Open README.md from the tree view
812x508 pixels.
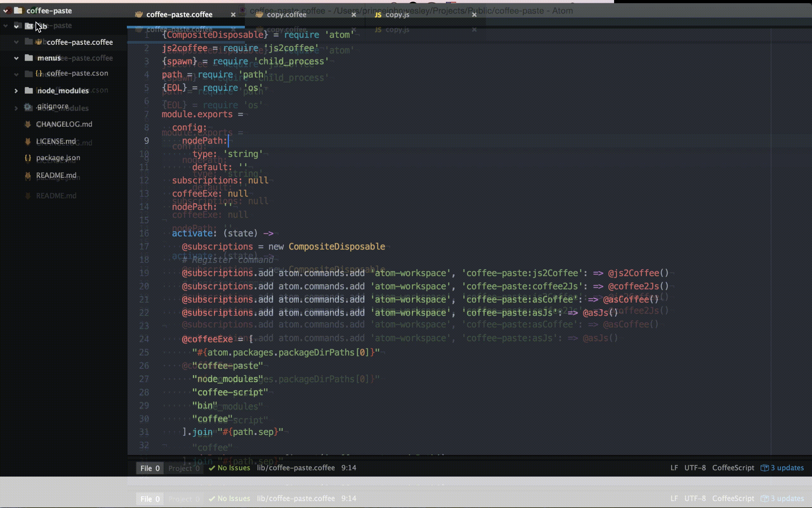[56, 175]
